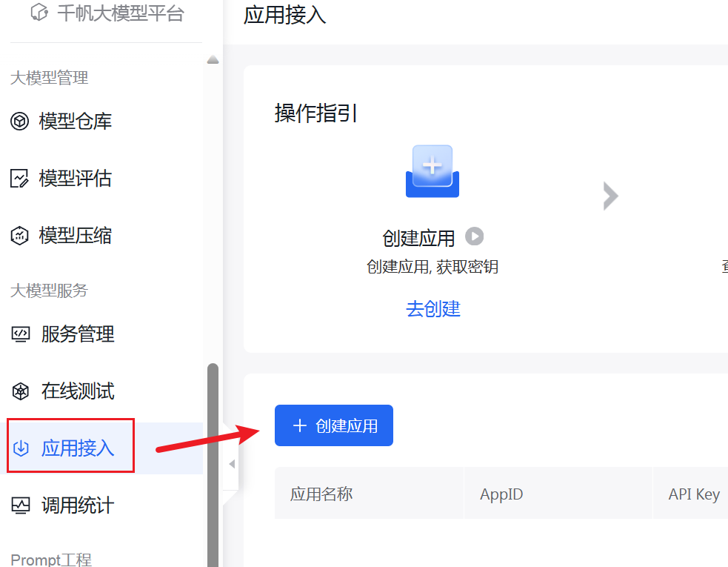This screenshot has height=567, width=728.
Task: Click the 模型仓库 cube icon
Action: point(19,121)
